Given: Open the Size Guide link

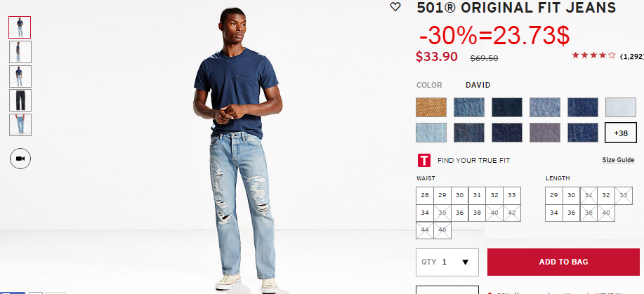Looking at the screenshot, I should (x=618, y=160).
